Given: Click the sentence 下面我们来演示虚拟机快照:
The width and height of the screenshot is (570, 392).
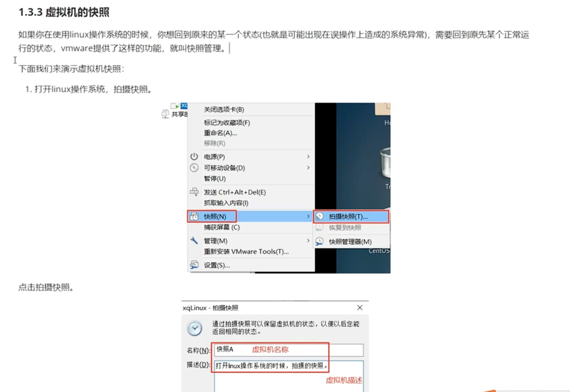Looking at the screenshot, I should click(x=71, y=69).
